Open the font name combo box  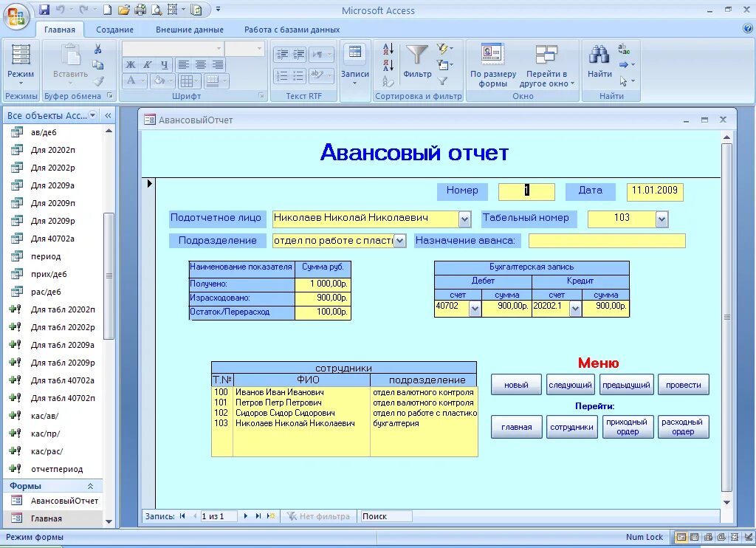point(173,48)
